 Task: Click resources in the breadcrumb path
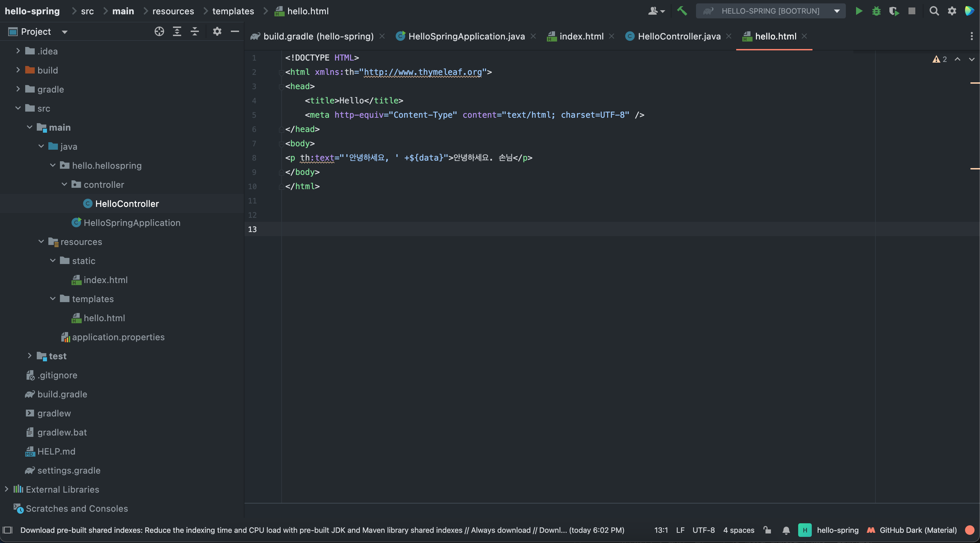[173, 11]
